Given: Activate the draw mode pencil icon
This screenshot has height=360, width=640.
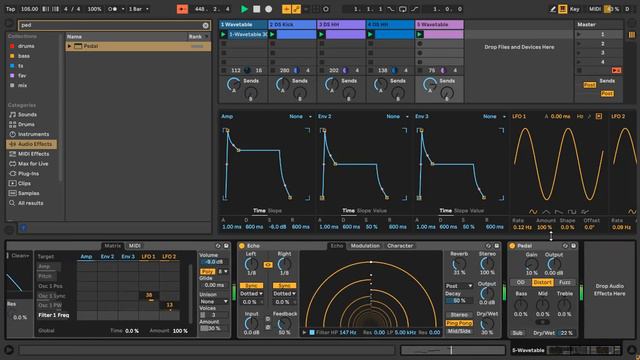Looking at the screenshot, I should (553, 9).
